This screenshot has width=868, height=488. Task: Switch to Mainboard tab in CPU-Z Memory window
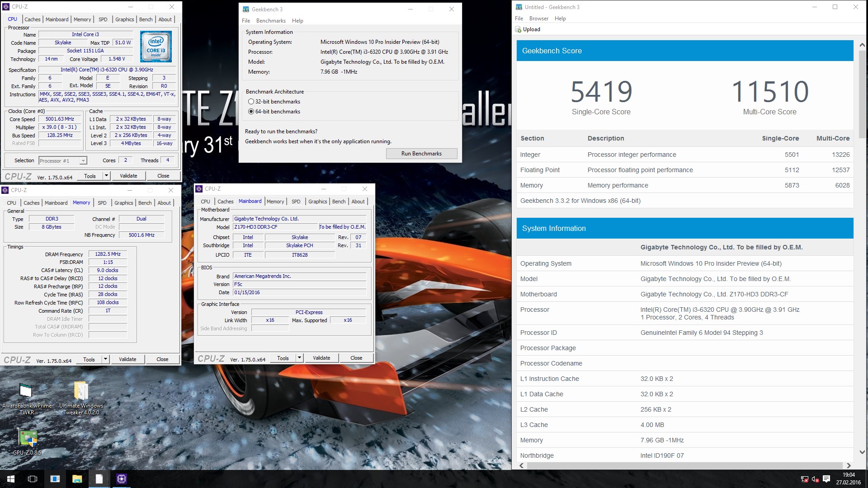(56, 203)
